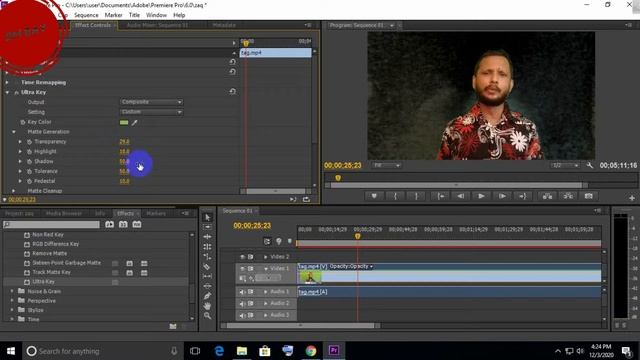640x360 pixels.
Task: Toggle Snap in the timeline
Action: pos(267,242)
